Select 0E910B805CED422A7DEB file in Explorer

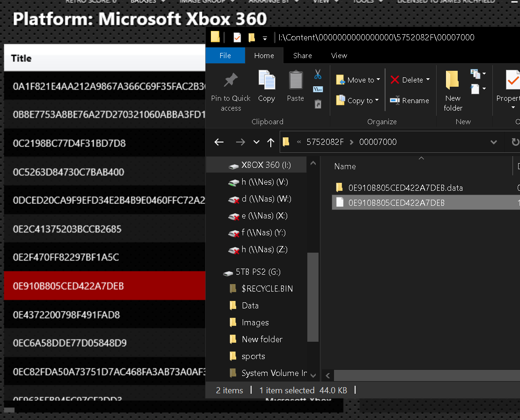click(x=426, y=202)
